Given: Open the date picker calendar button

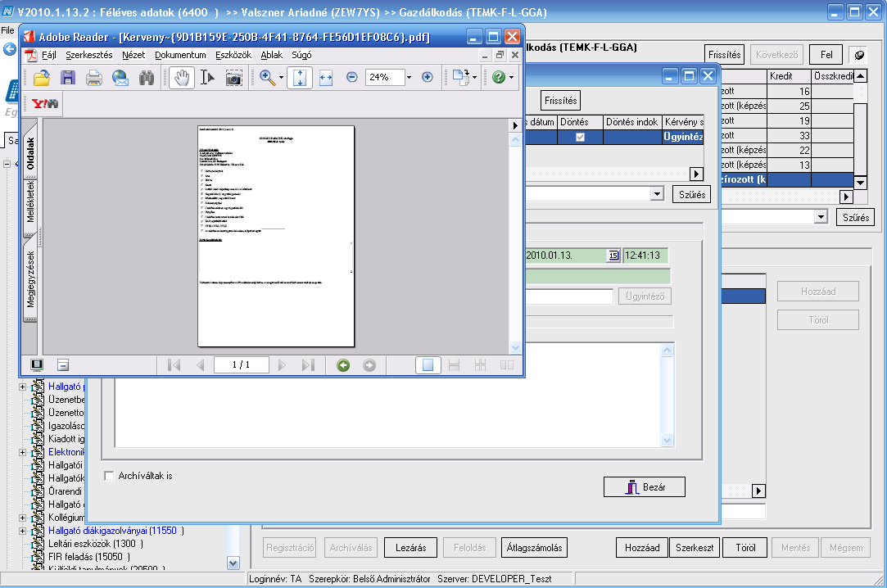Looking at the screenshot, I should tap(613, 256).
